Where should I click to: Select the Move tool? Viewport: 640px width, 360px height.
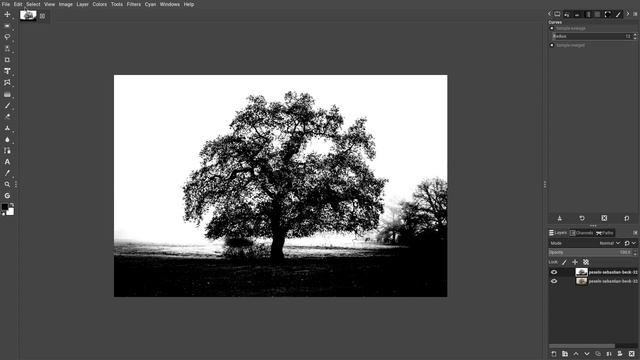click(x=7, y=14)
